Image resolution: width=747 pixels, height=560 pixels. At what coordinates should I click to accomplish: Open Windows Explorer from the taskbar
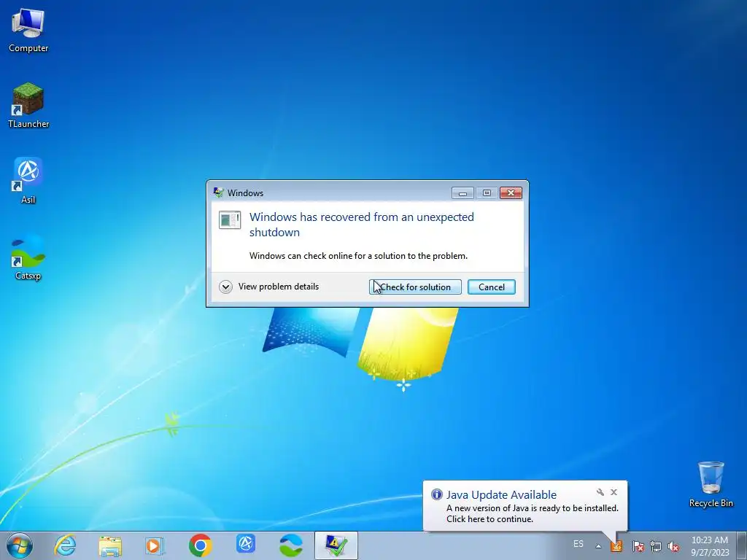(x=110, y=545)
